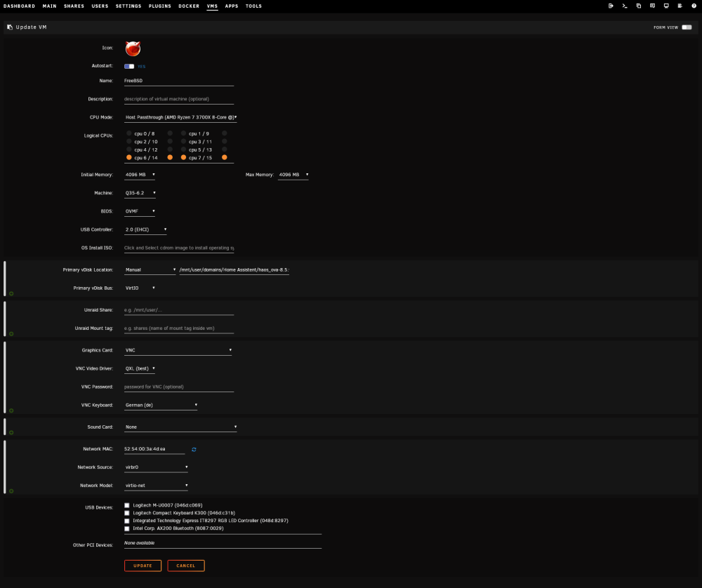Open the Plugins tab
The image size is (702, 588).
(x=160, y=6)
